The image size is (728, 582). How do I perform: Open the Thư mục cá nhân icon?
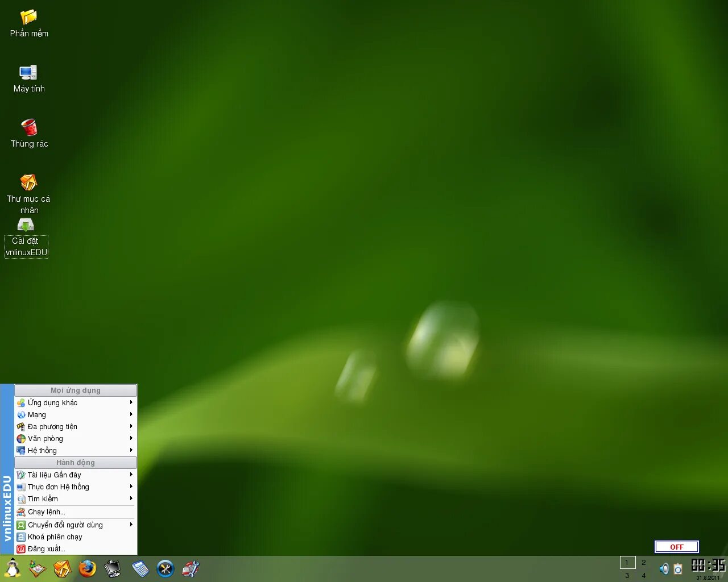click(28, 182)
